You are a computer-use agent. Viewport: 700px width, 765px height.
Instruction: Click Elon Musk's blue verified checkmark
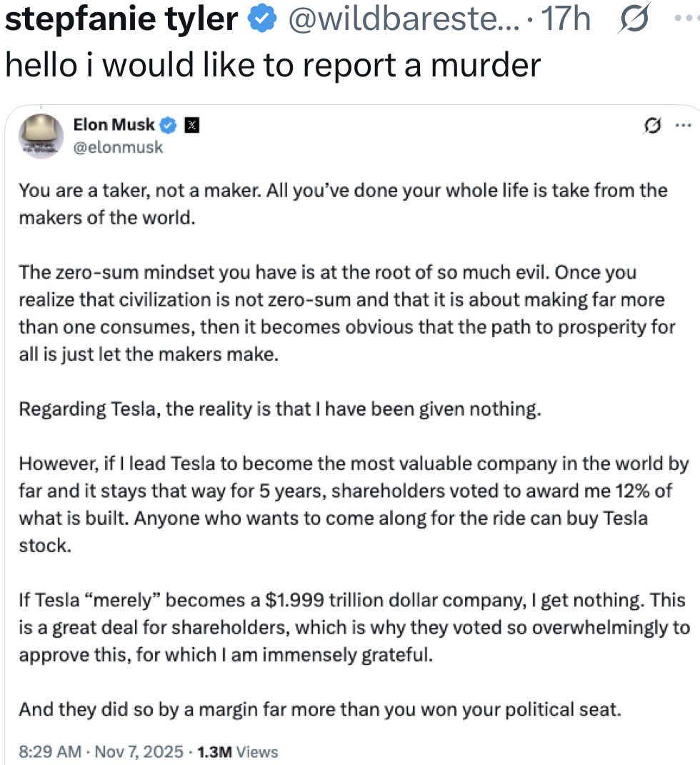tap(168, 125)
